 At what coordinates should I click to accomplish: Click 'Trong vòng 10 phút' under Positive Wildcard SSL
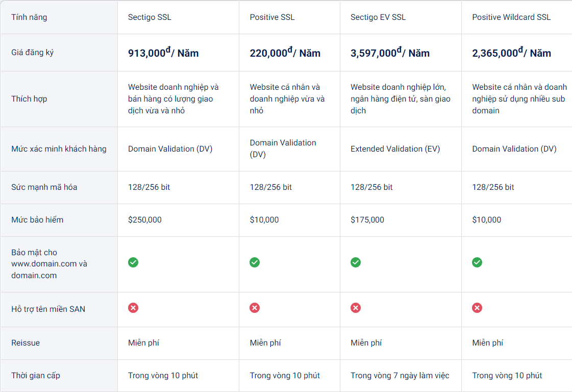(507, 376)
